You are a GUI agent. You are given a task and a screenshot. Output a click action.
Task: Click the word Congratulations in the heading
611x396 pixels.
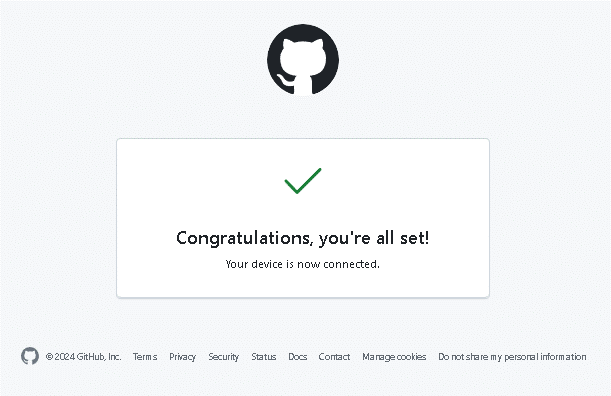tap(244, 239)
